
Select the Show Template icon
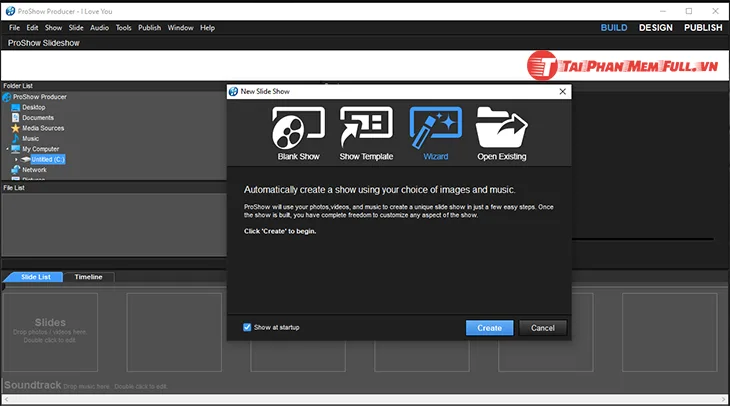(366, 127)
